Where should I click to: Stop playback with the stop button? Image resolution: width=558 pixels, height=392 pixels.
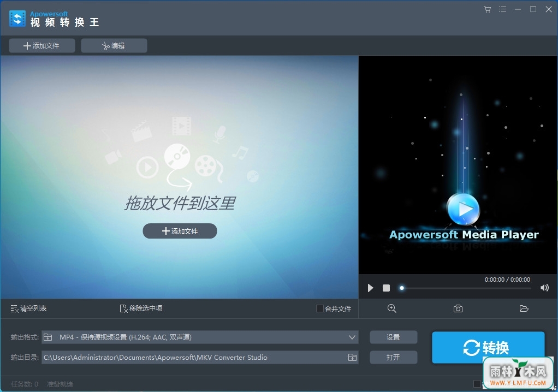pyautogui.click(x=386, y=288)
